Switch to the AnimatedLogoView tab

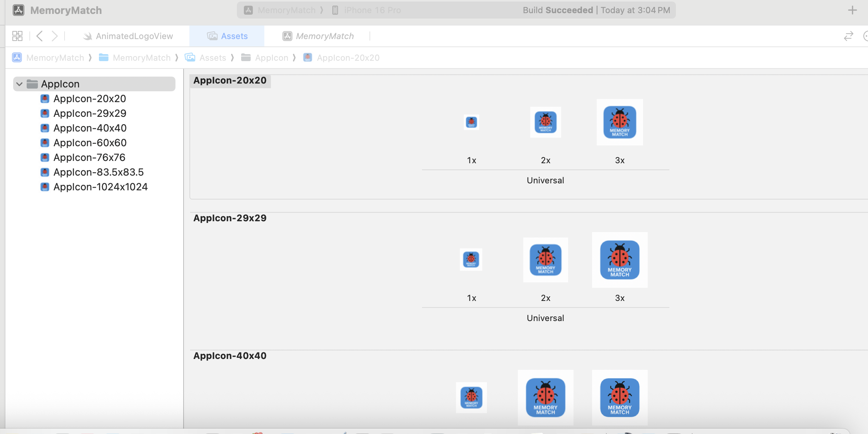[x=134, y=36]
